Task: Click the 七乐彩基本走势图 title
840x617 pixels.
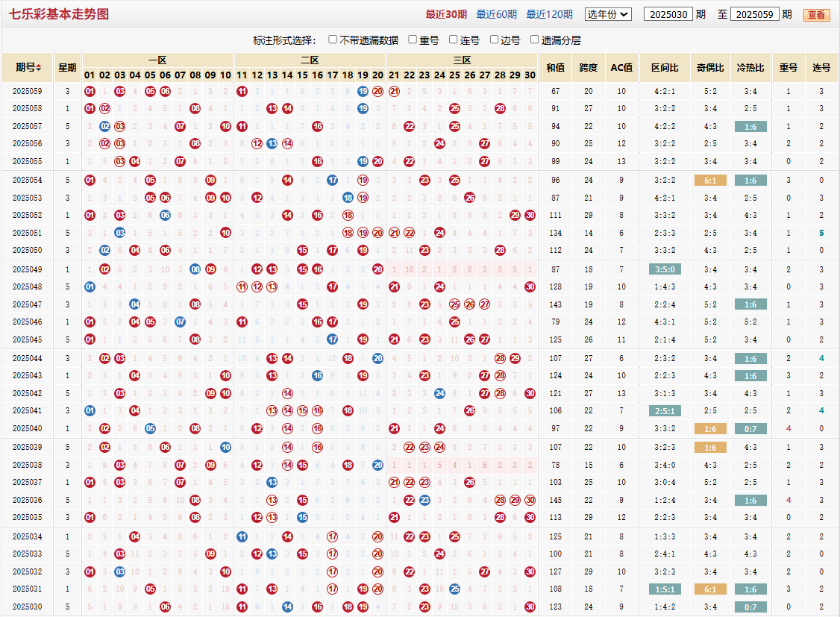Action: (x=59, y=14)
